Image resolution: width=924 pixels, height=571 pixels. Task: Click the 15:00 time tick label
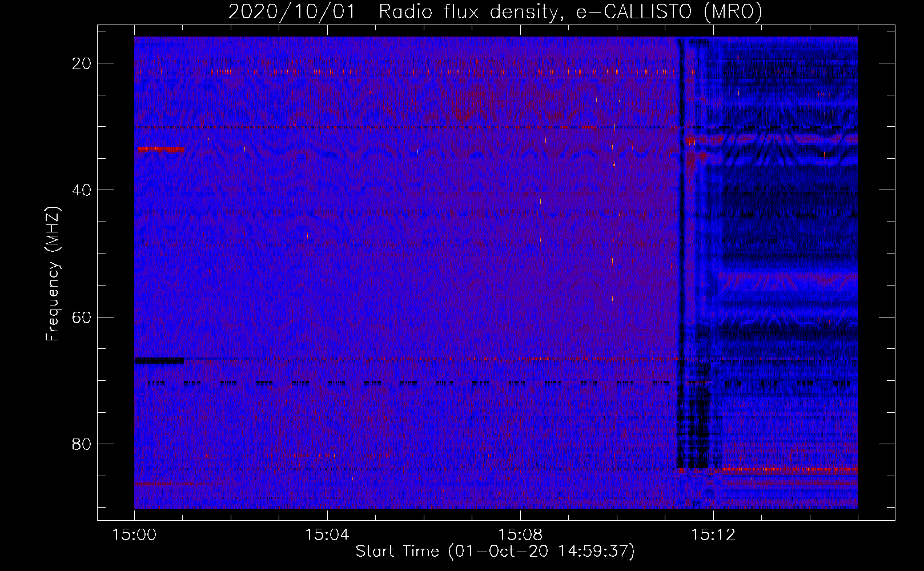134,535
